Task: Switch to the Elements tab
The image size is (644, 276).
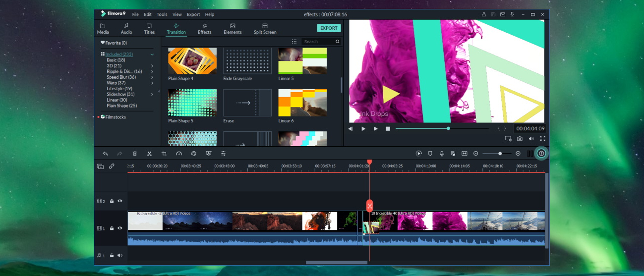Action: tap(233, 29)
